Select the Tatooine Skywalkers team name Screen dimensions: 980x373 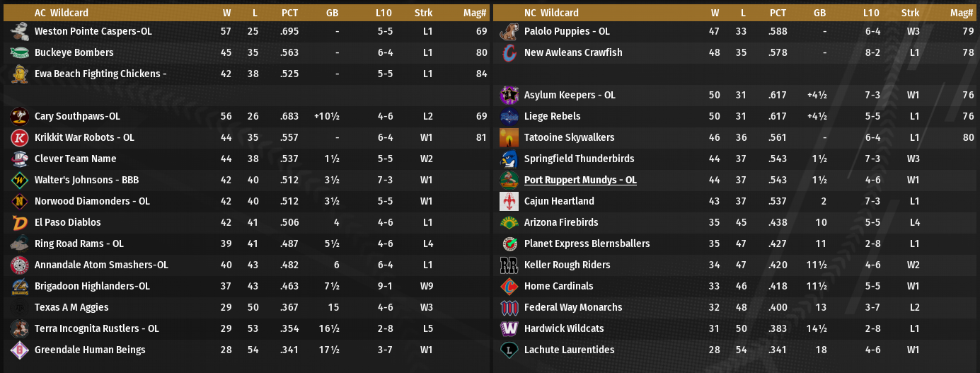569,137
